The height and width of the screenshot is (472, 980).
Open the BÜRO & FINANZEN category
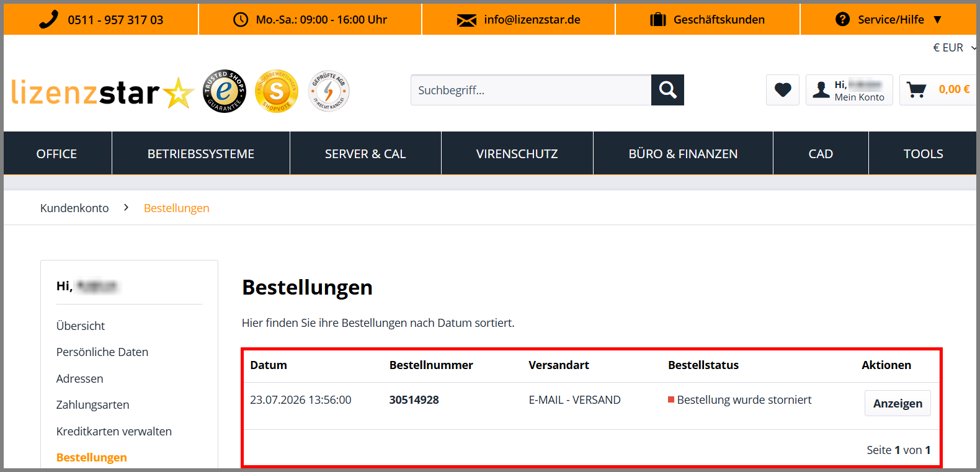click(x=683, y=153)
